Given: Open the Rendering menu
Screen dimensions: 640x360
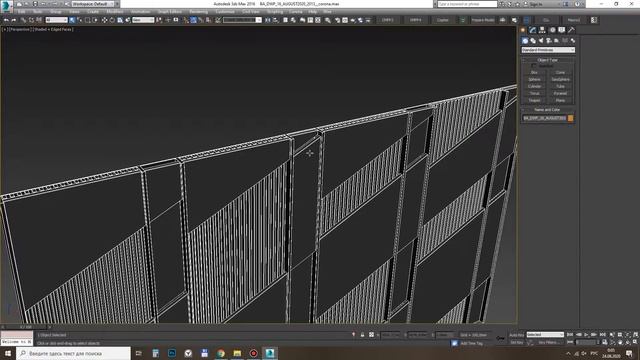Looking at the screenshot, I should coord(198,12).
